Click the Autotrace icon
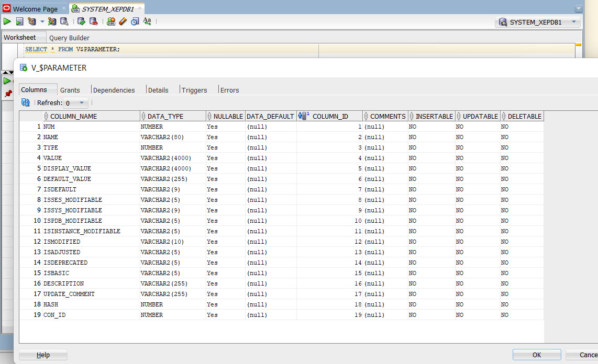Screen dimensions: 598x364 pos(52,21)
